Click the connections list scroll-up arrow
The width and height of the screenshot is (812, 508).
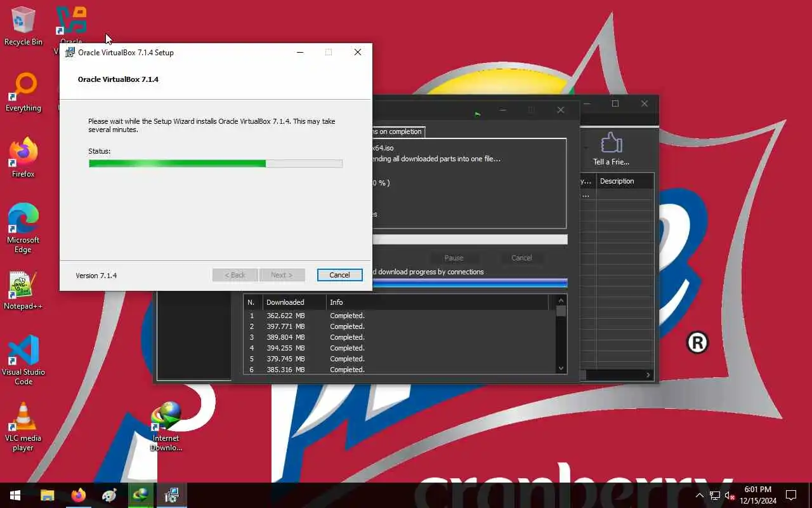click(x=561, y=300)
